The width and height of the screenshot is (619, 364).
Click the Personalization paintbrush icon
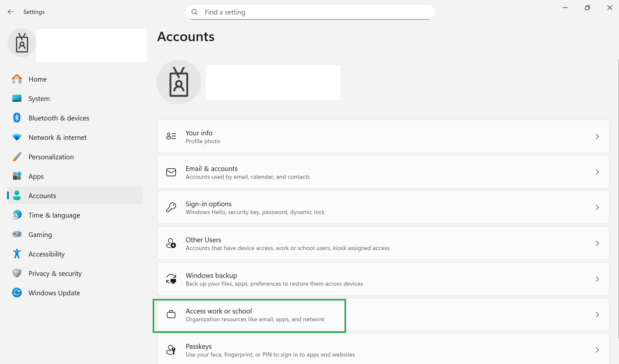17,157
